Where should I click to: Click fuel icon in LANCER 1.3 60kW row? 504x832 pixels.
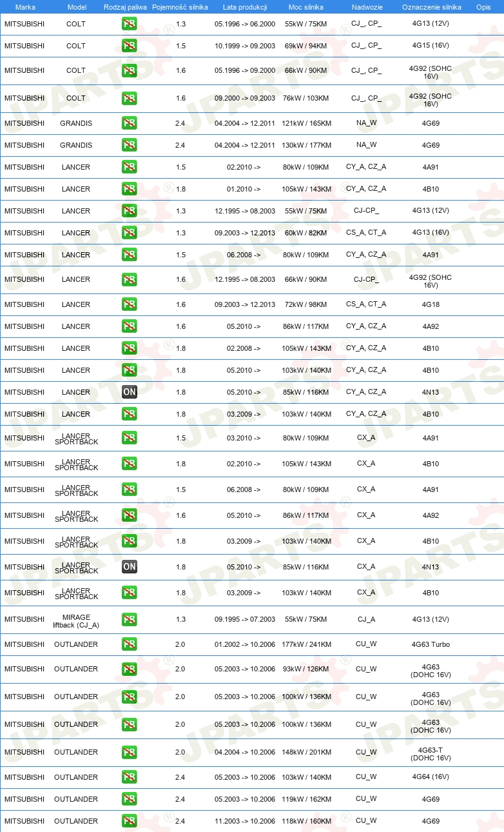tap(130, 233)
